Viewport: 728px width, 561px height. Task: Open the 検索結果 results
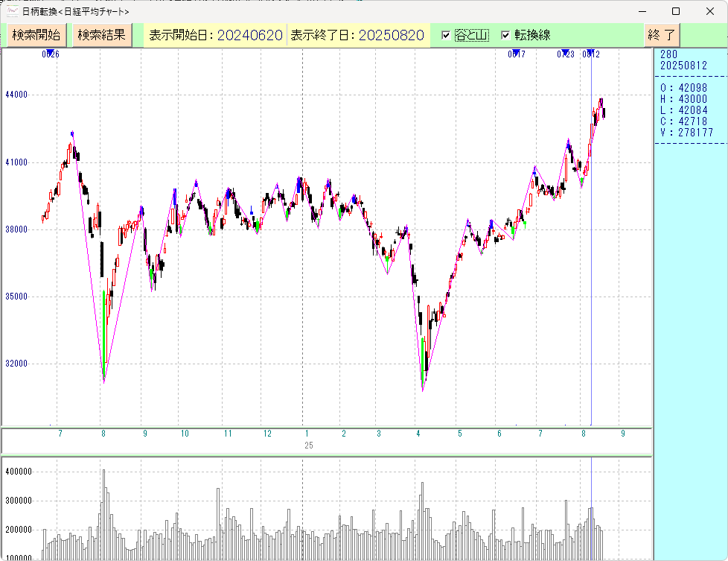[x=102, y=35]
